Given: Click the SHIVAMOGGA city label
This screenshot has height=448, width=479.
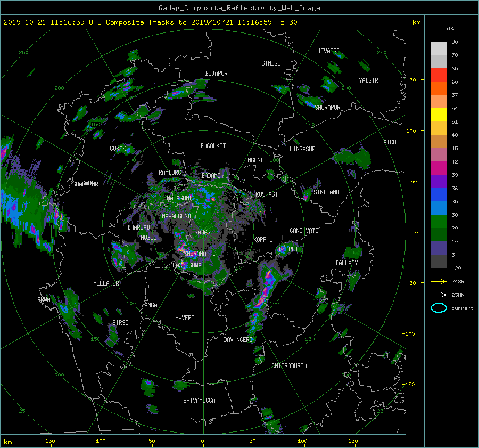Looking at the screenshot, I should click(x=199, y=401).
